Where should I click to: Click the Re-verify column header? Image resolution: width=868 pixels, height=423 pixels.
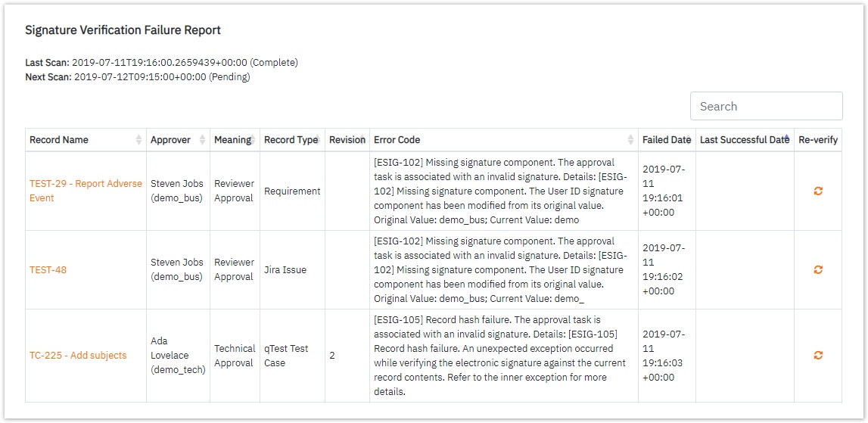[817, 140]
